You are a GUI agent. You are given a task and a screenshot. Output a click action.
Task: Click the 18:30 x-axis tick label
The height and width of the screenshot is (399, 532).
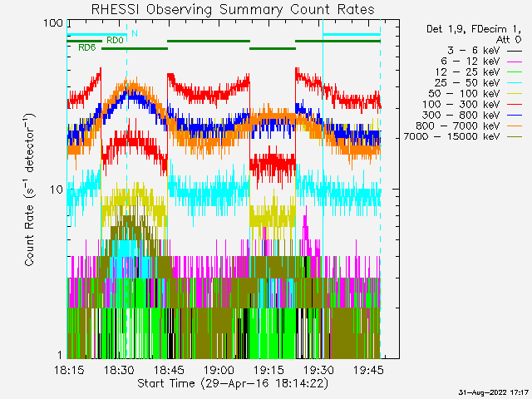pos(119,370)
